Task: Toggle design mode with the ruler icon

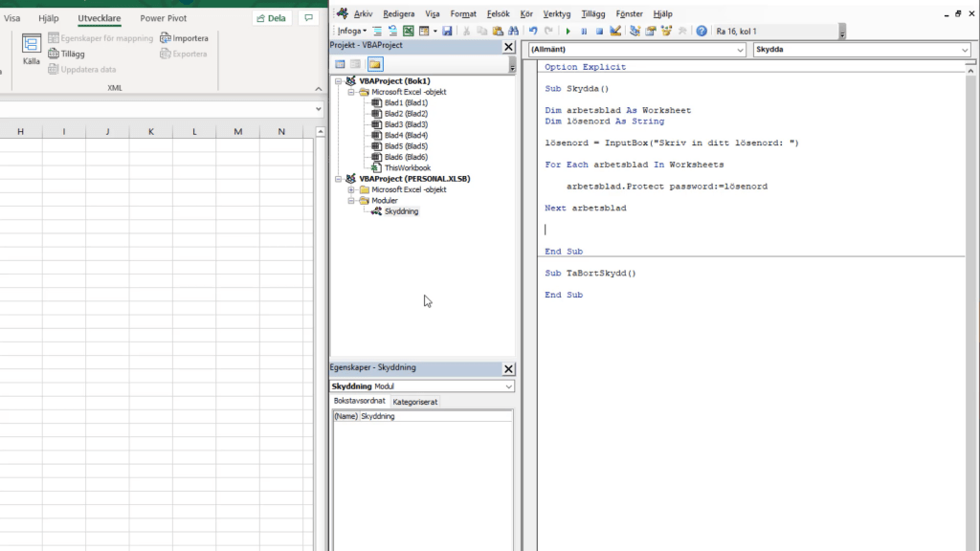Action: tap(614, 32)
